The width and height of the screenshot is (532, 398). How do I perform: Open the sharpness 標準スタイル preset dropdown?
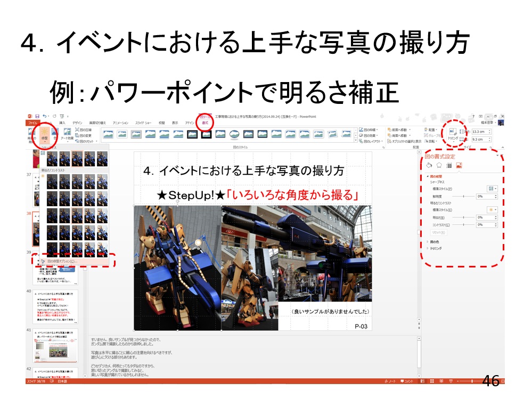coord(492,189)
